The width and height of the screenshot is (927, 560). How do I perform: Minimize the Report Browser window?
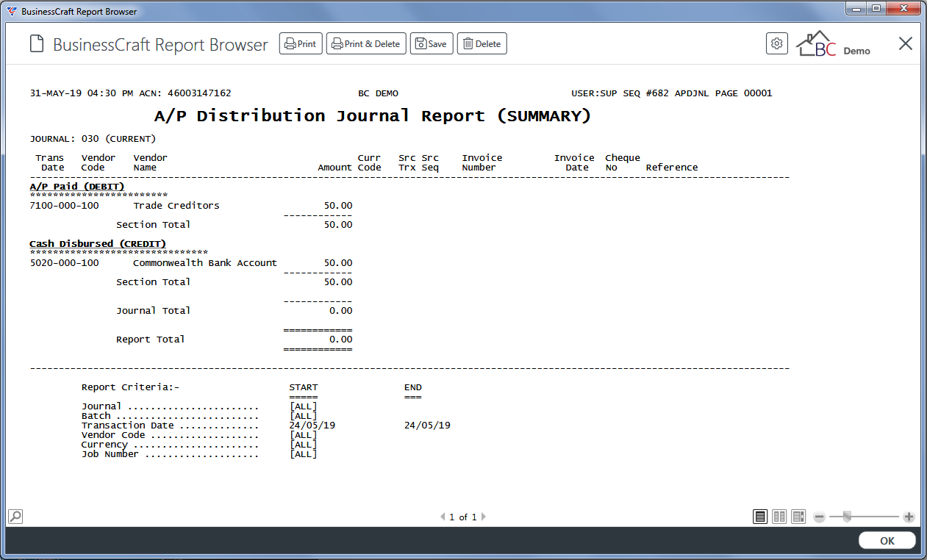click(856, 9)
